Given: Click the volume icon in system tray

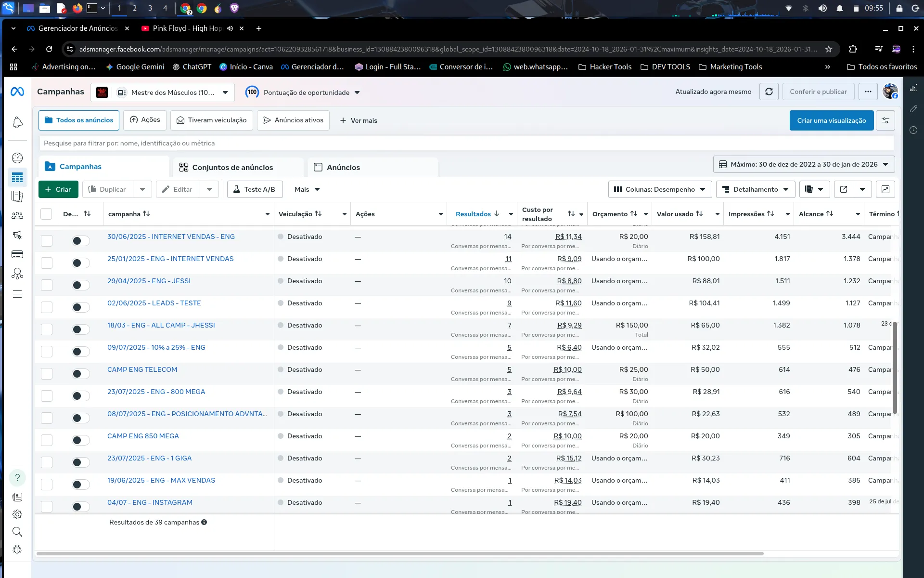Looking at the screenshot, I should (822, 8).
